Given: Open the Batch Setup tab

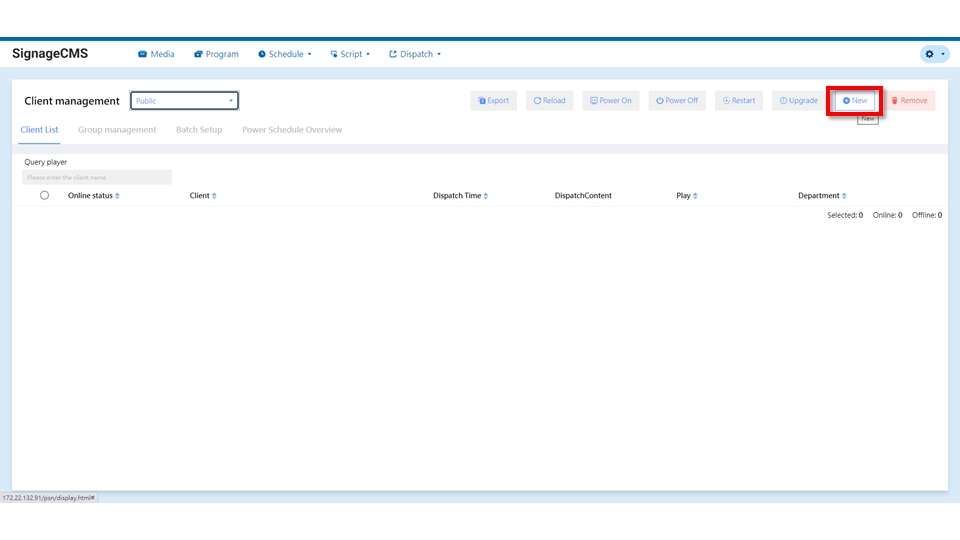Looking at the screenshot, I should tap(199, 130).
